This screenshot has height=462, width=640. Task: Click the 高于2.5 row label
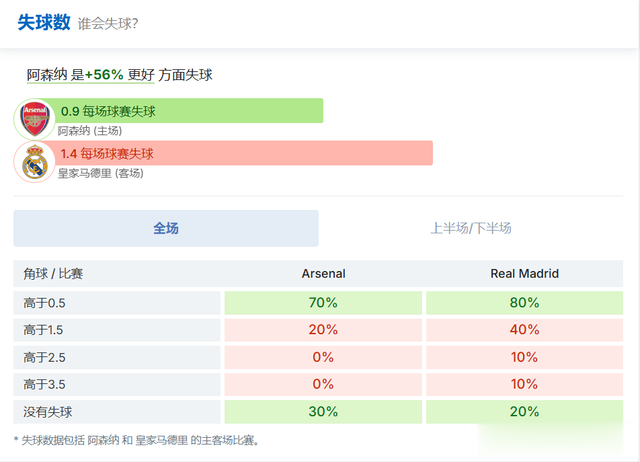pos(45,357)
